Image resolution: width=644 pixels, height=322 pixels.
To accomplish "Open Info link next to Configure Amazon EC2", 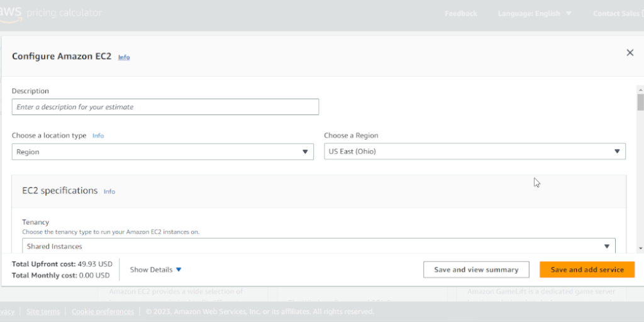I will point(124,57).
